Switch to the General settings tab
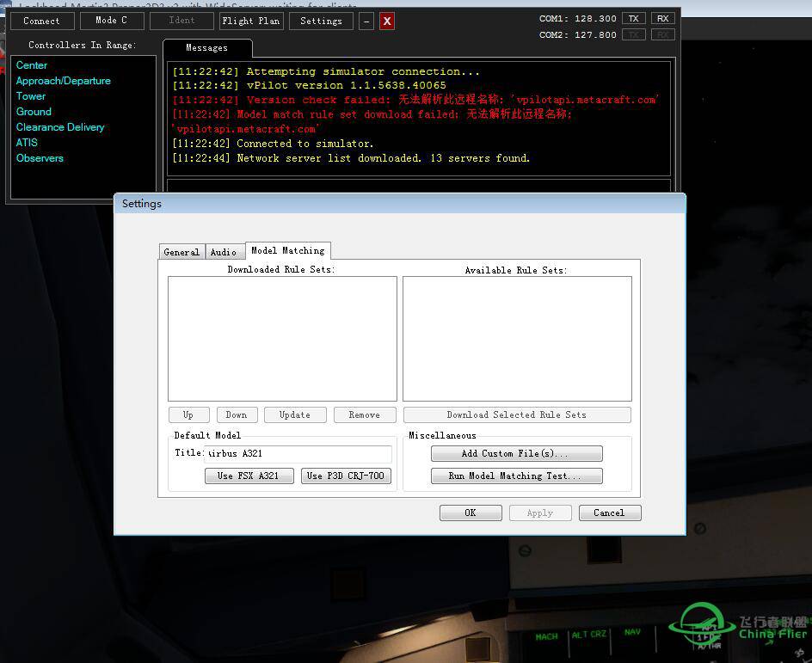Screen dimensions: 812x663 point(181,252)
